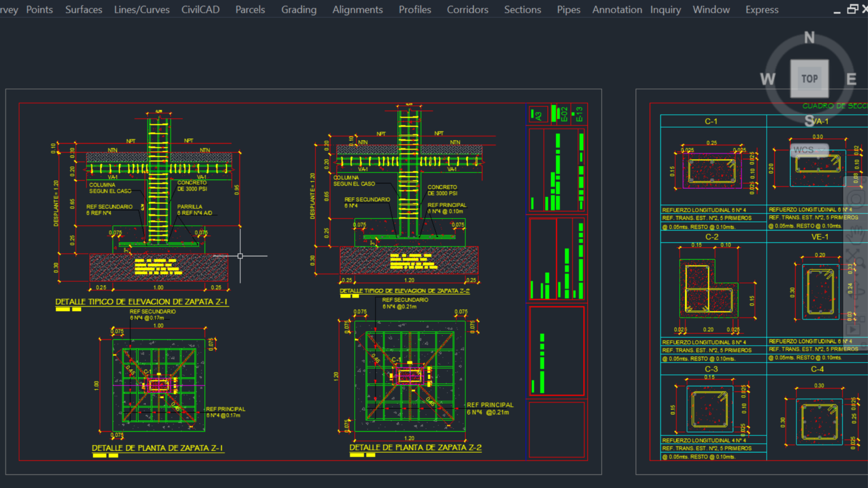Open the CivilCAD menu

[200, 10]
